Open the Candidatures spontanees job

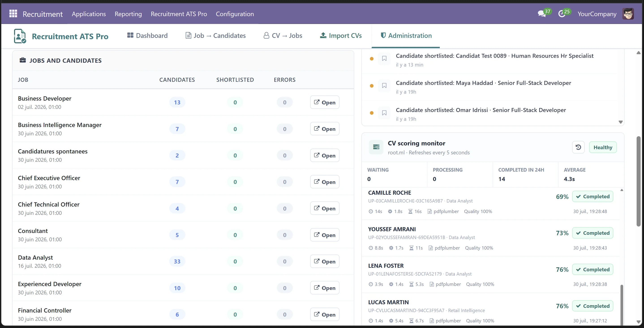pos(324,155)
